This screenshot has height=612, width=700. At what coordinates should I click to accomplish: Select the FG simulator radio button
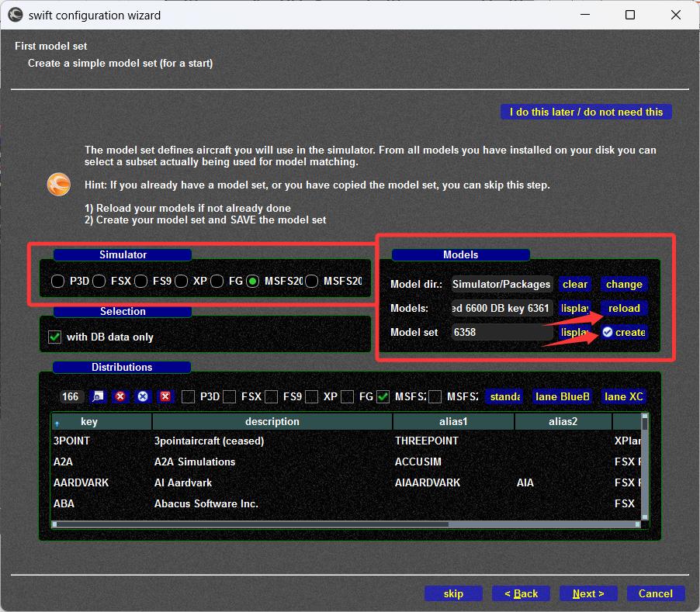(x=217, y=281)
